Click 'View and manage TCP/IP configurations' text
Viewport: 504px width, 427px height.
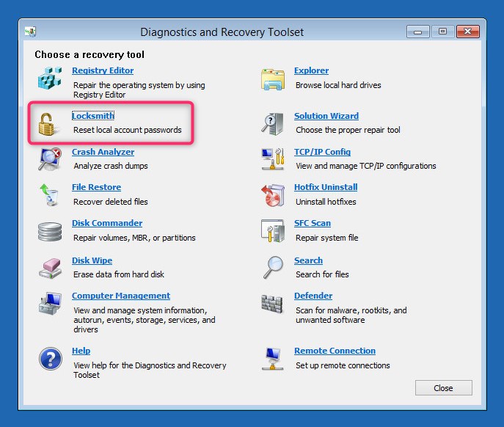[366, 166]
